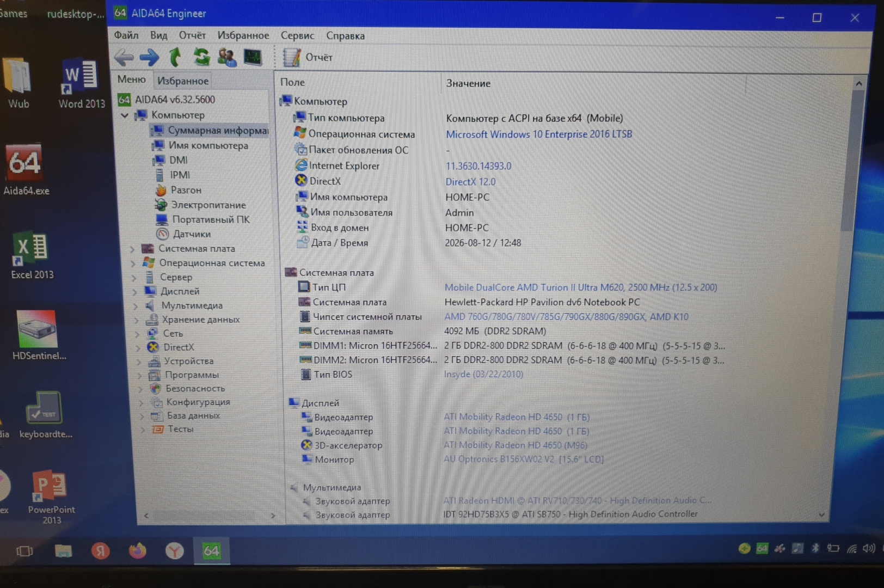Open Internet Explorer version 11.3630.14393.0 link
This screenshot has height=588, width=884.
(478, 166)
